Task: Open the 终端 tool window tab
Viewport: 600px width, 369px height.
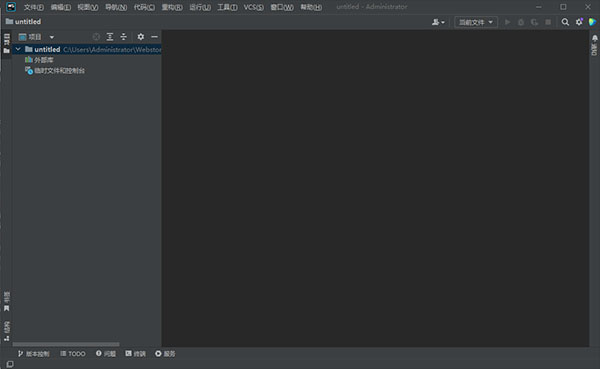Action: pos(135,354)
